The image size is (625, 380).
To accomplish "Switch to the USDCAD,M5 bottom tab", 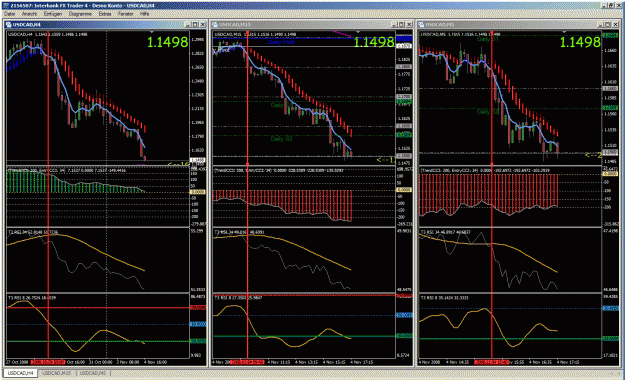I will [93, 373].
